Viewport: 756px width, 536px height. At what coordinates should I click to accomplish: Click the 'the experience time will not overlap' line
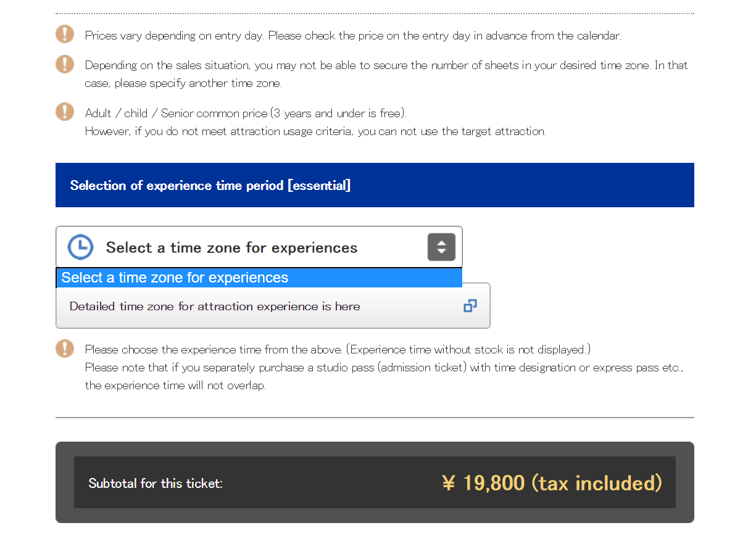[x=175, y=386]
